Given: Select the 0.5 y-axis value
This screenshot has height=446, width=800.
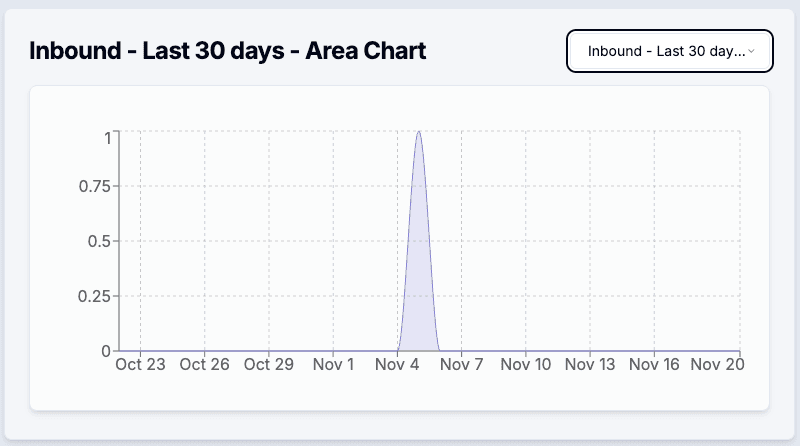Looking at the screenshot, I should click(99, 241).
